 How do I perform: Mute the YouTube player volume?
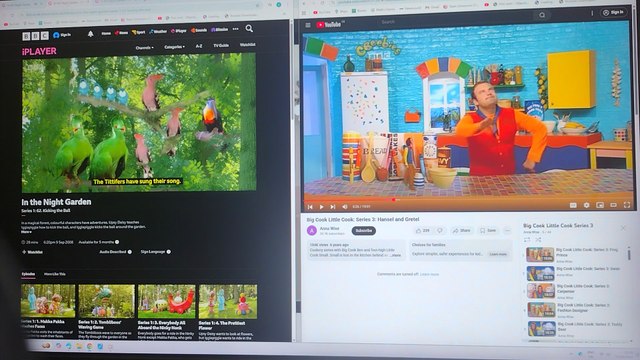pyautogui.click(x=344, y=207)
